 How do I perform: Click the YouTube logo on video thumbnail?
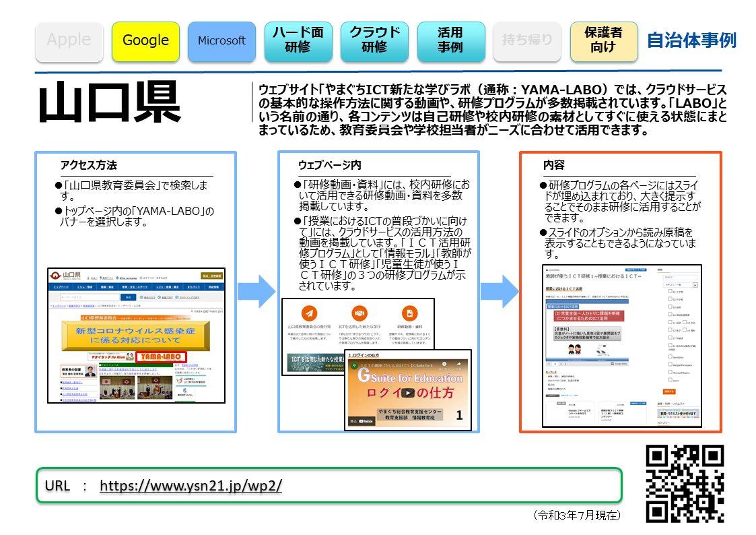tap(365, 421)
